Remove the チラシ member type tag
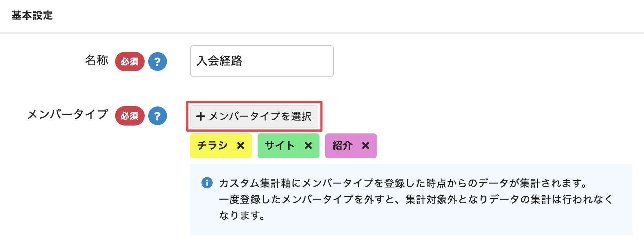Screen dimensions: 644x246 (x=241, y=146)
